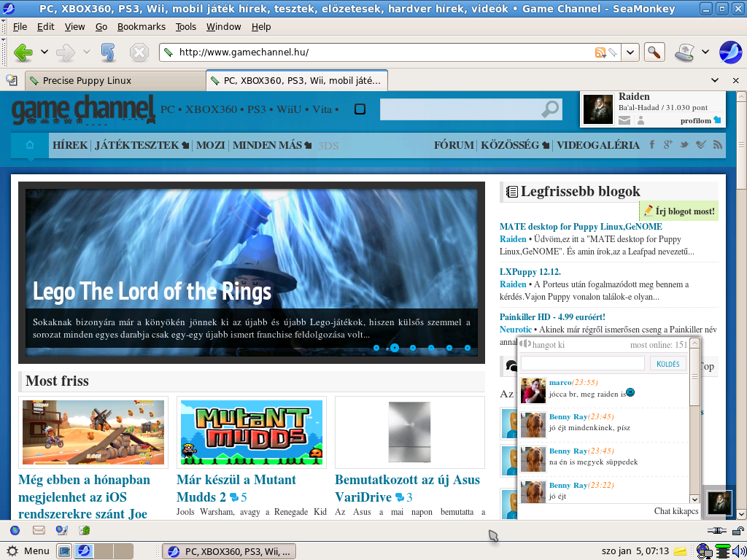Click the Print icon in the toolbar
747x560 pixels.
(x=684, y=52)
